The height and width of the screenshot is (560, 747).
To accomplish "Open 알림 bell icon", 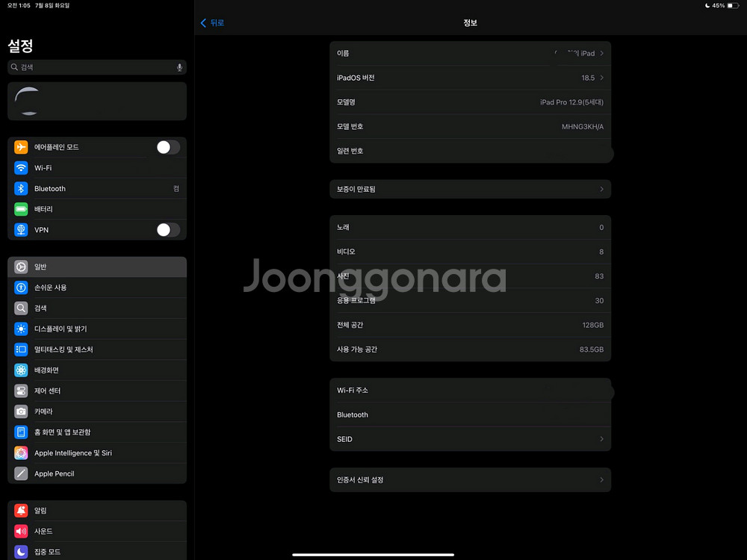I will (x=21, y=511).
